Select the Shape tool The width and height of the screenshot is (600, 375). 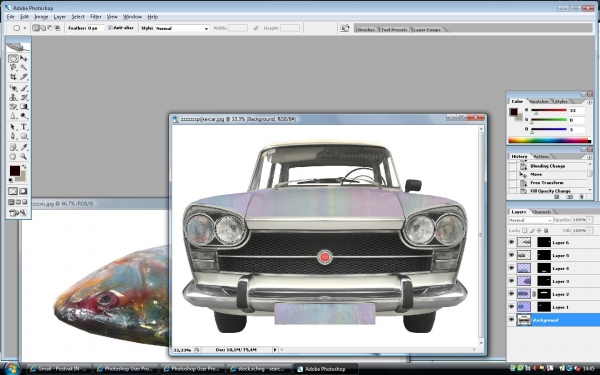coord(24,136)
